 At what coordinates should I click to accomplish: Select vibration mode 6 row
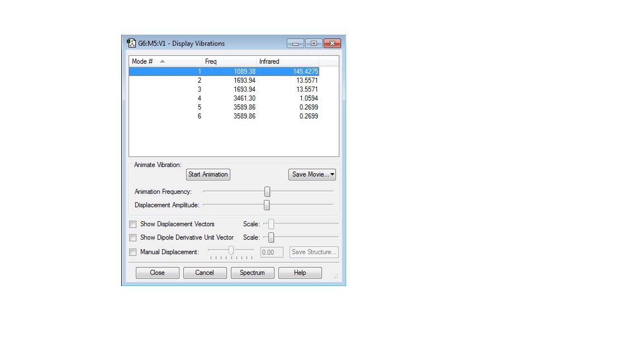pyautogui.click(x=224, y=116)
